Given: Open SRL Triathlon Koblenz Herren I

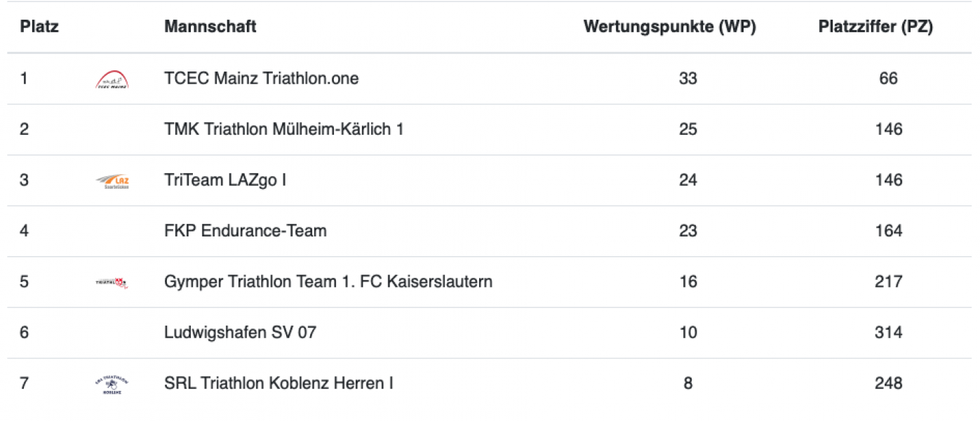Looking at the screenshot, I should point(278,384).
